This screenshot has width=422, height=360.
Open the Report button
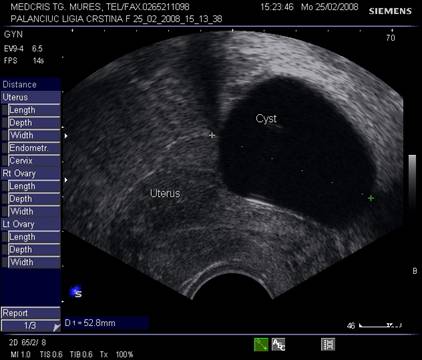tap(31, 313)
